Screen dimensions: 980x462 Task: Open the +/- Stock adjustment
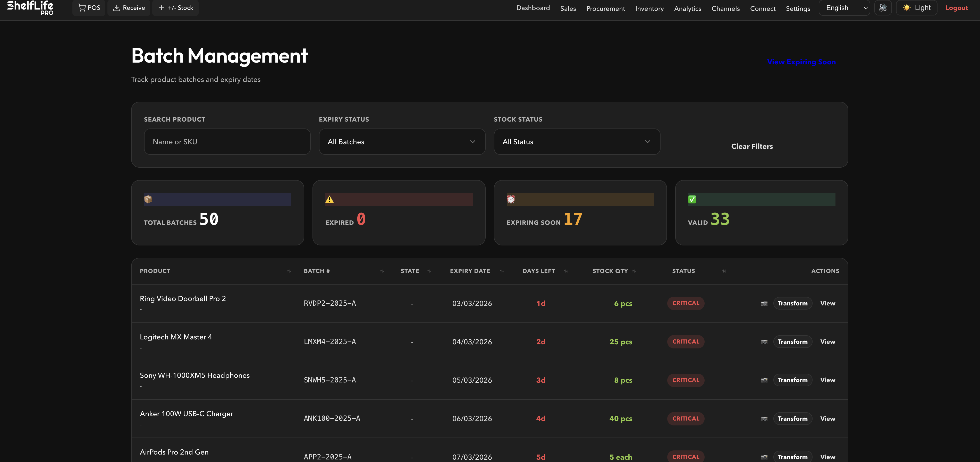176,8
